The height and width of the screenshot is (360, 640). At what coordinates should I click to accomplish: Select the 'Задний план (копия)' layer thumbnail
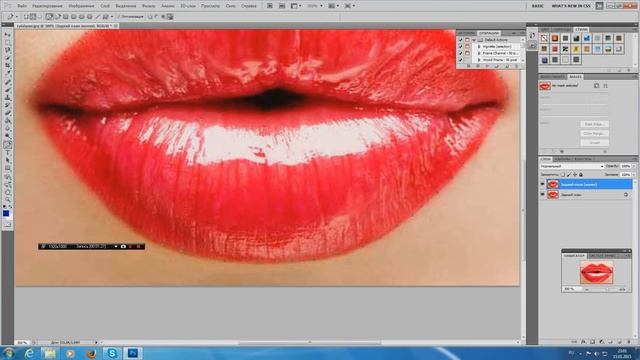coord(553,184)
